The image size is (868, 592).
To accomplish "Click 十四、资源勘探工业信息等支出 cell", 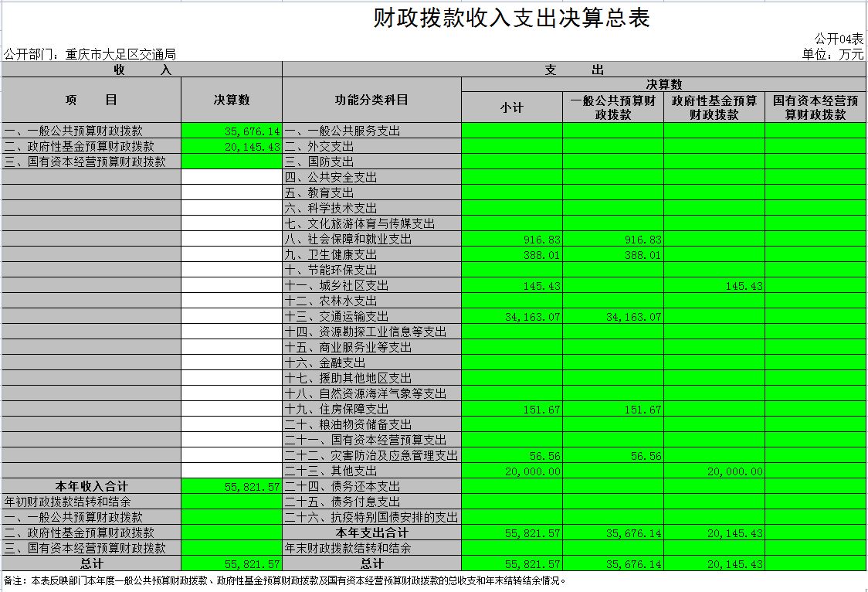I will (x=371, y=332).
